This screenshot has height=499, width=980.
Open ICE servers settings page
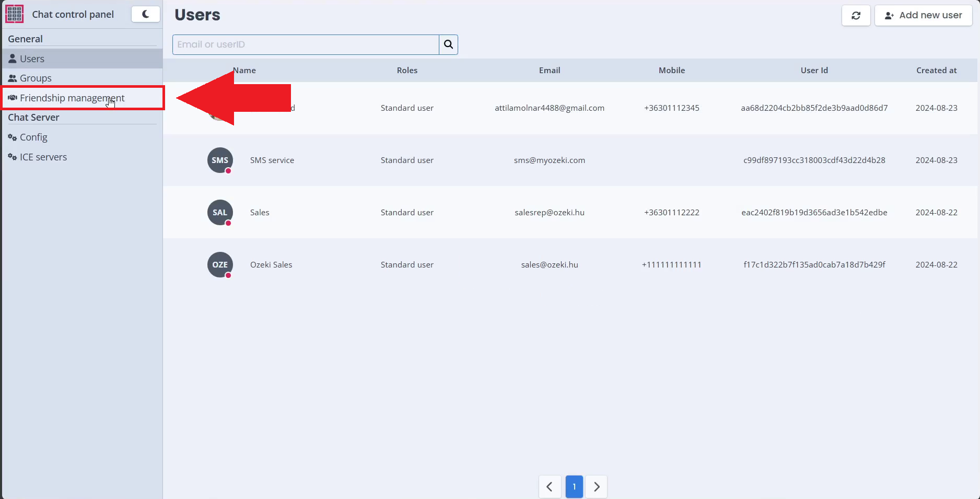click(43, 157)
